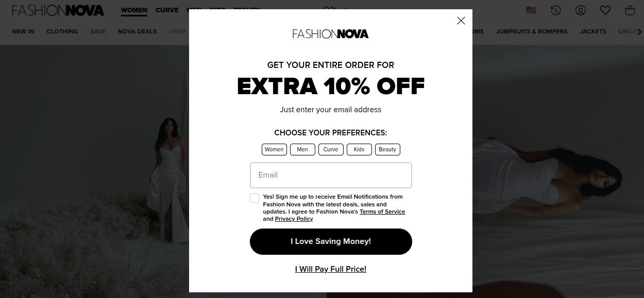Decline offer via I Will Pay Full Price
Image resolution: width=644 pixels, height=298 pixels.
(330, 269)
